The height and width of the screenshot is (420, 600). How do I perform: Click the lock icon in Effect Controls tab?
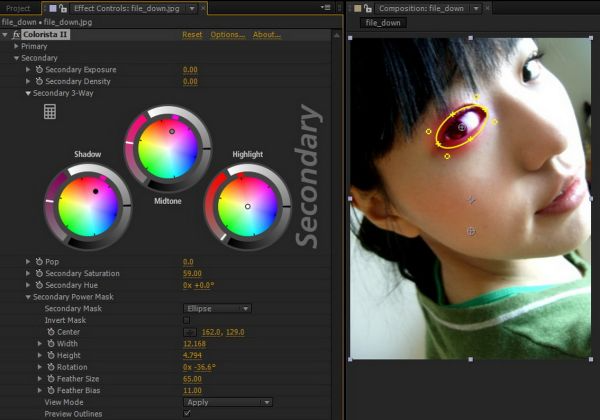click(x=64, y=8)
